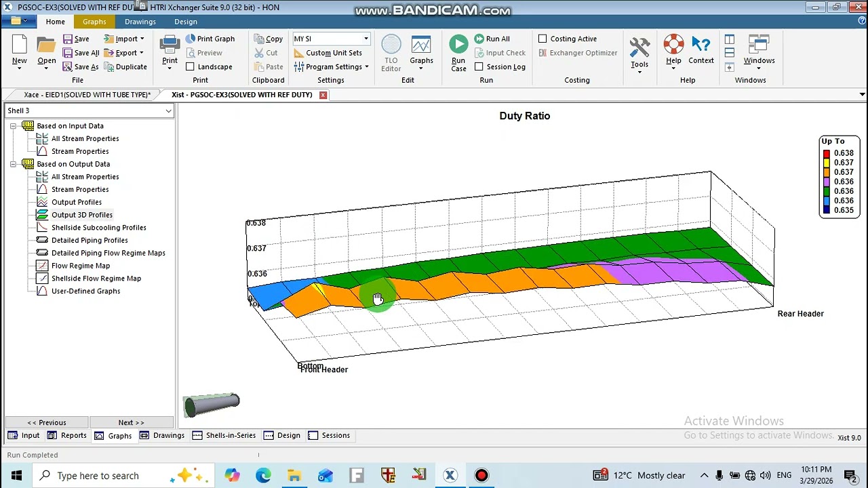Switch to the Drawings ribbon tab
Viewport: 868px width, 488px height.
[140, 22]
